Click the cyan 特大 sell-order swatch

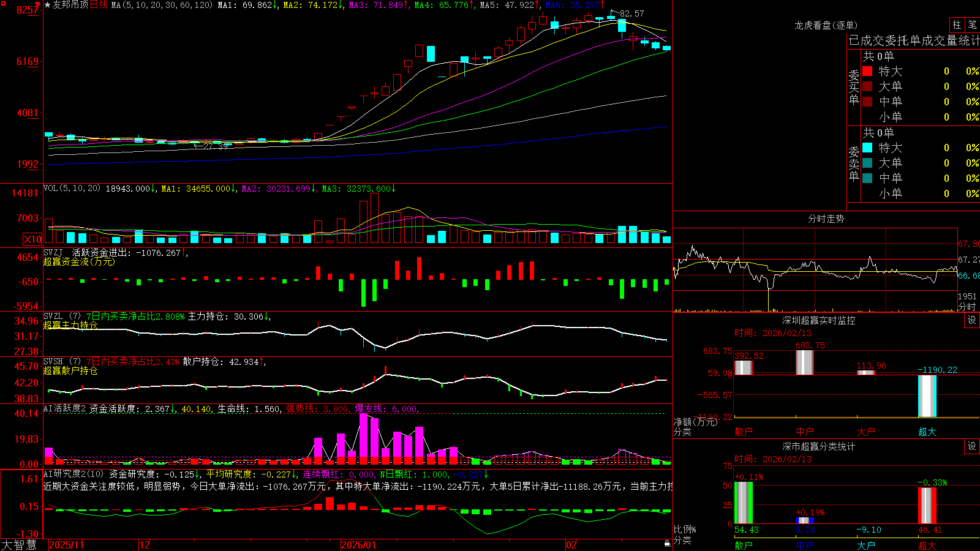[867, 148]
